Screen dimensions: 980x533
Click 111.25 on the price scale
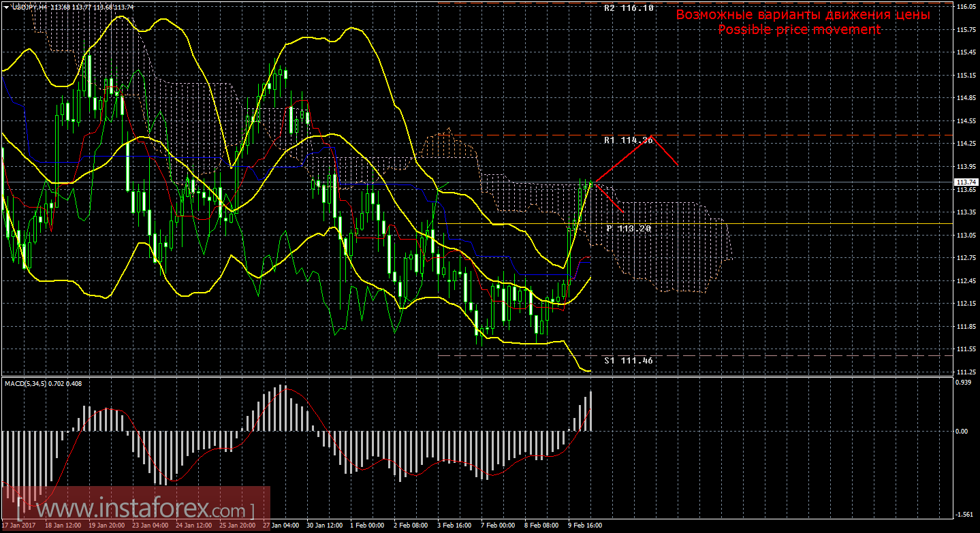pos(965,372)
